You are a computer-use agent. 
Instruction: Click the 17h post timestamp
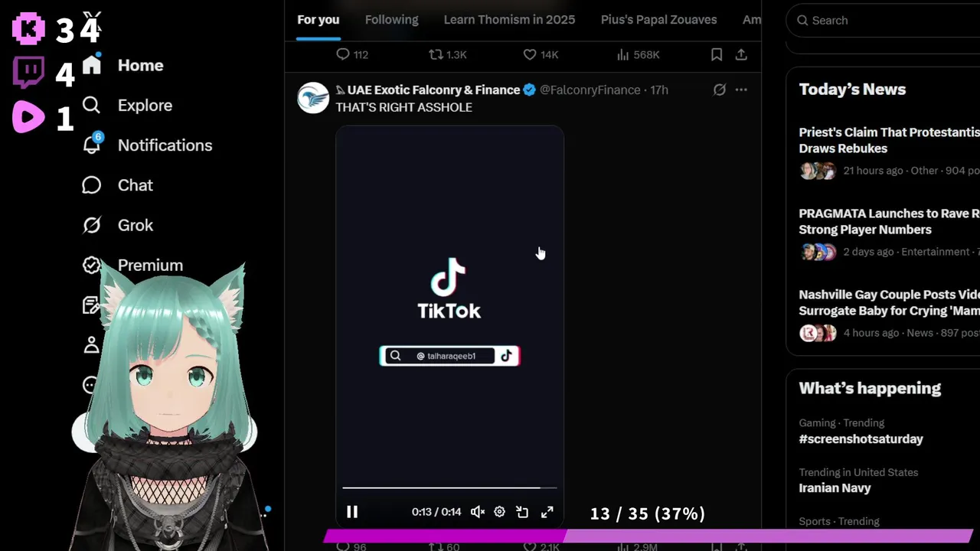click(659, 90)
